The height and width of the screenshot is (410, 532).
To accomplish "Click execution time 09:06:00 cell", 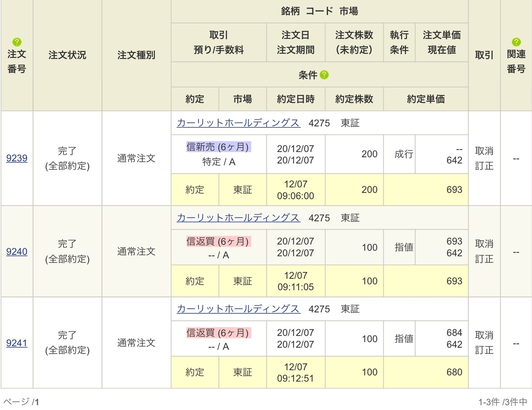I will pyautogui.click(x=296, y=190).
